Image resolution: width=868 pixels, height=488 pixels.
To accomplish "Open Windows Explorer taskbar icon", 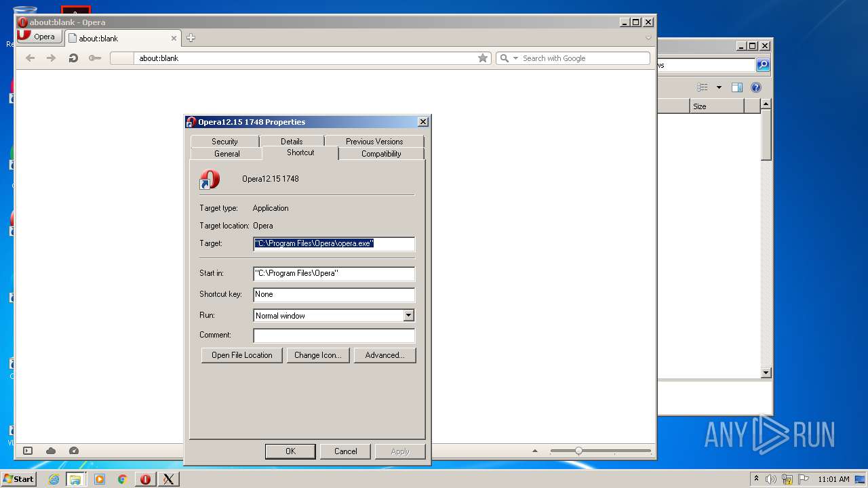I will [x=75, y=479].
